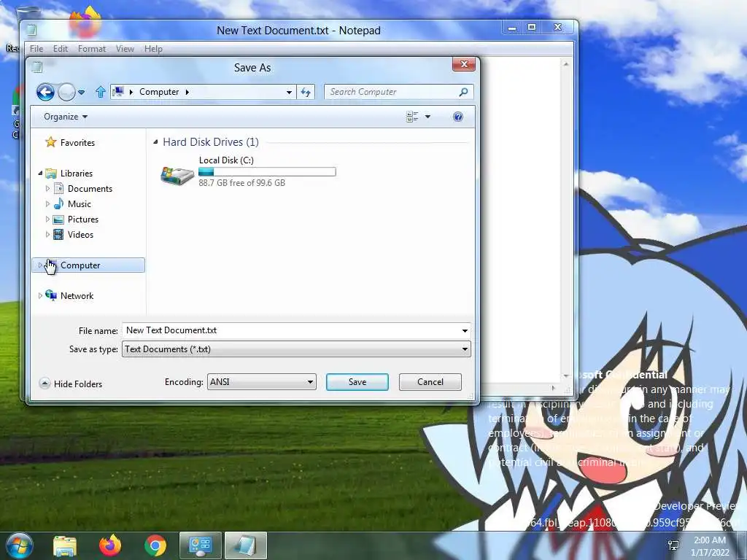Refresh the Computer location
Screen dimensions: 747x560
click(306, 92)
